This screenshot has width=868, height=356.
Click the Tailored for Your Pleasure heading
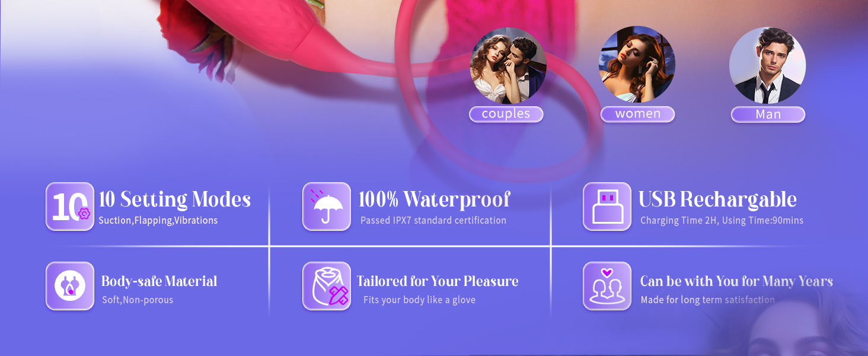[x=438, y=281]
